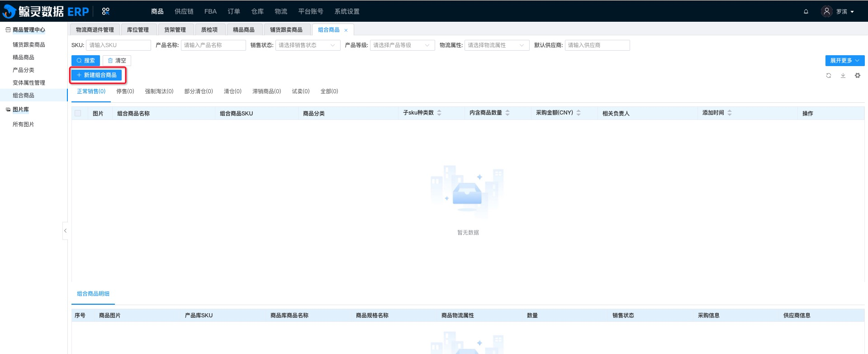Toggle the select-all checkbox in table header
Screen dimensions: 868x354
tap(78, 113)
